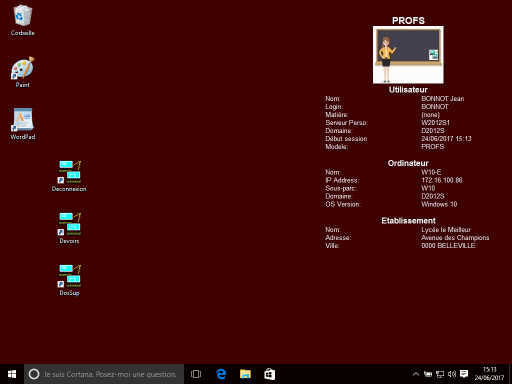Select the DosSup network shortcut
Image resolution: width=512 pixels, height=384 pixels.
coord(69,280)
